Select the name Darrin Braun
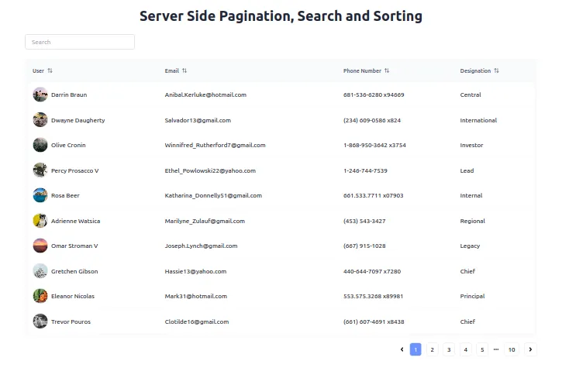The image size is (562, 392). [x=69, y=95]
